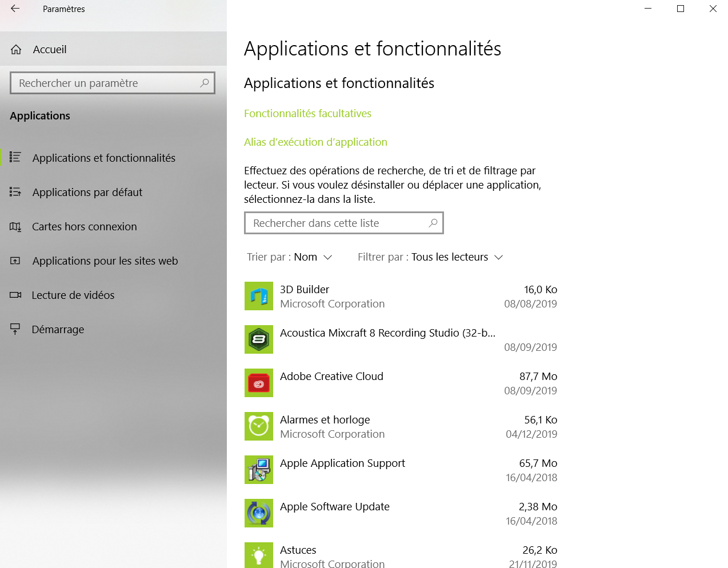Click magnifier in Rechercher dans cette liste
The height and width of the screenshot is (568, 728).
tap(433, 223)
